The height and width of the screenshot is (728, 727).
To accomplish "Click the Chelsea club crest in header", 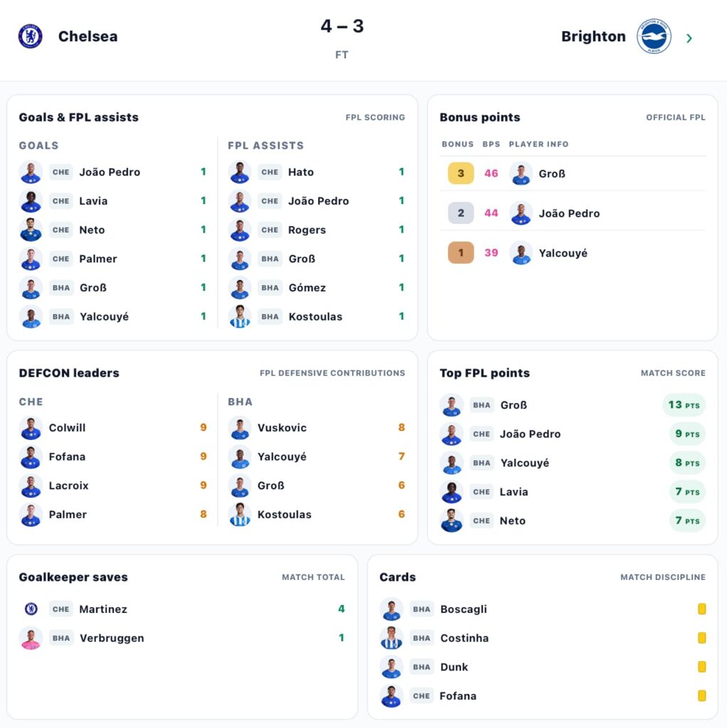I will [x=30, y=36].
